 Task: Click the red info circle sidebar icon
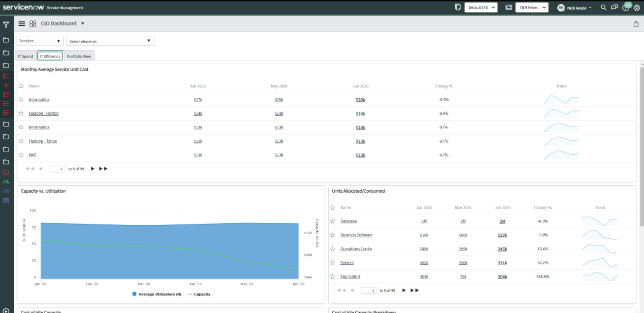click(6, 173)
